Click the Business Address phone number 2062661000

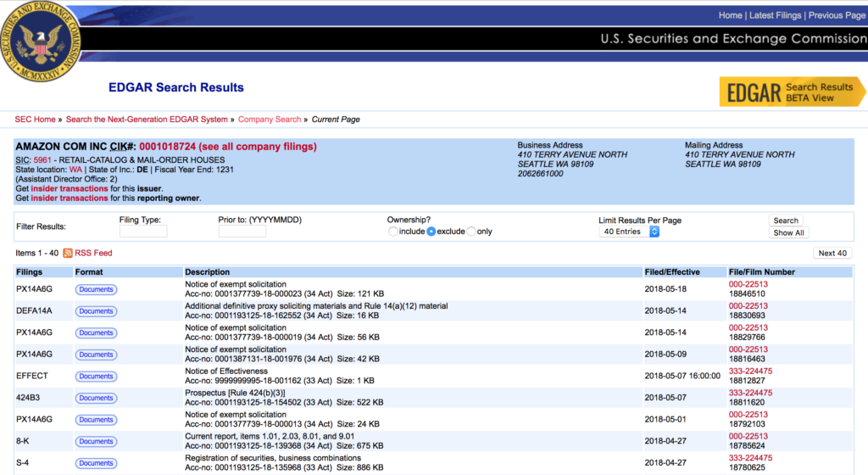[x=540, y=174]
